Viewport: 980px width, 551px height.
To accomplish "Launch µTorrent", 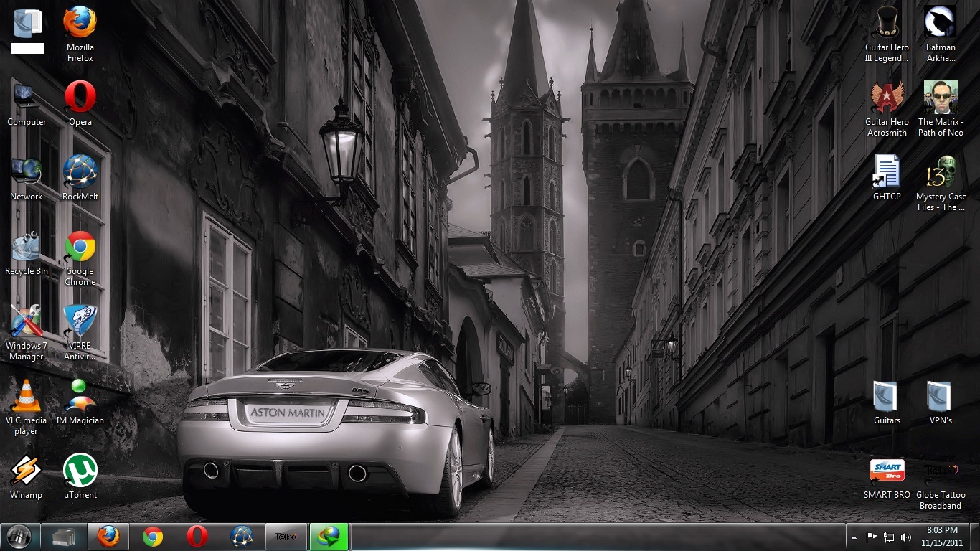I will pyautogui.click(x=79, y=470).
